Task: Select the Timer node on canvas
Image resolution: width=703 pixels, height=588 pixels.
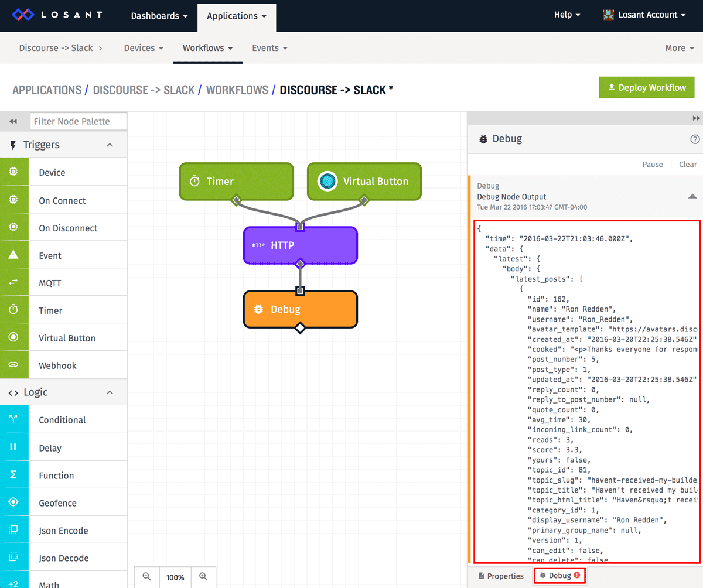Action: 236,182
